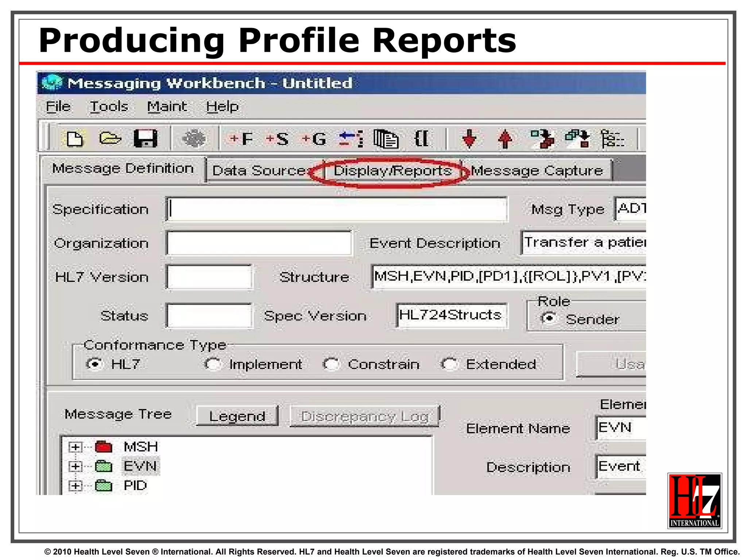Click the tree structure toolbar icon

612,139
